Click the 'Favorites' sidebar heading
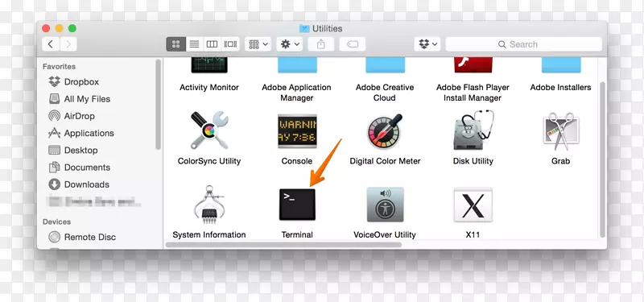Viewport: 644px width, 302px height. tap(59, 67)
